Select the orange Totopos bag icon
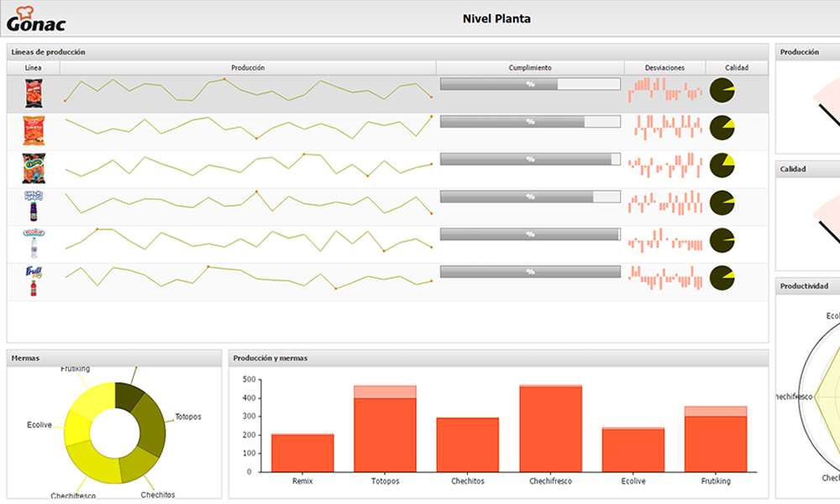 click(x=34, y=131)
